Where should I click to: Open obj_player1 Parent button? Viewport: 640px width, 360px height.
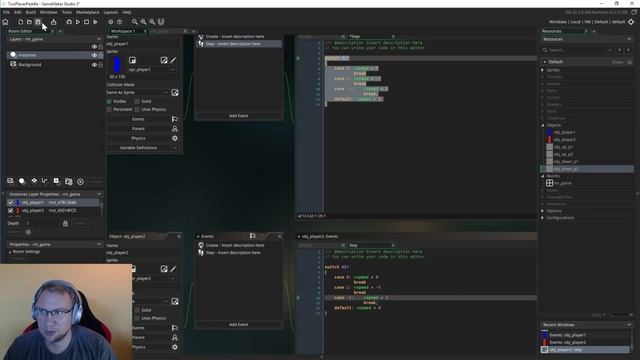coord(138,129)
